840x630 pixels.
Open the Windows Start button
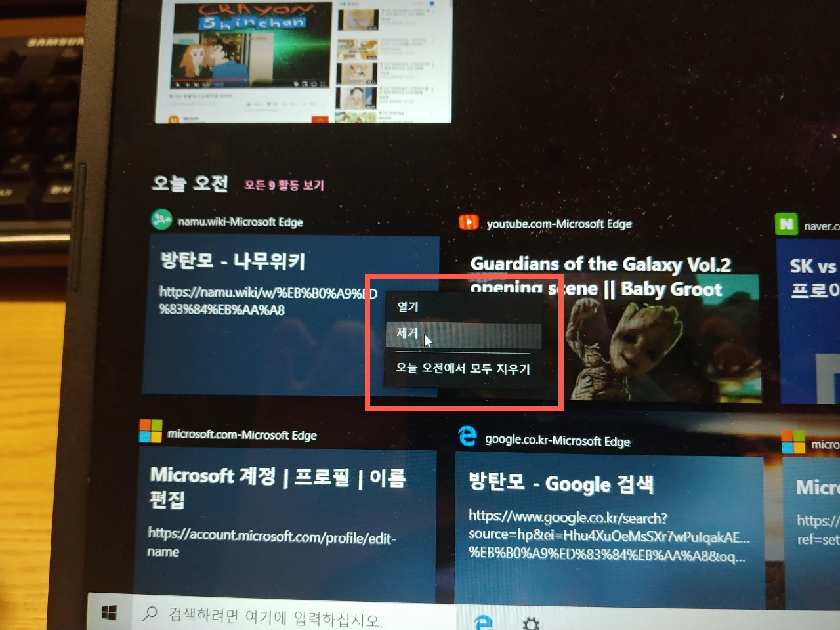point(110,613)
